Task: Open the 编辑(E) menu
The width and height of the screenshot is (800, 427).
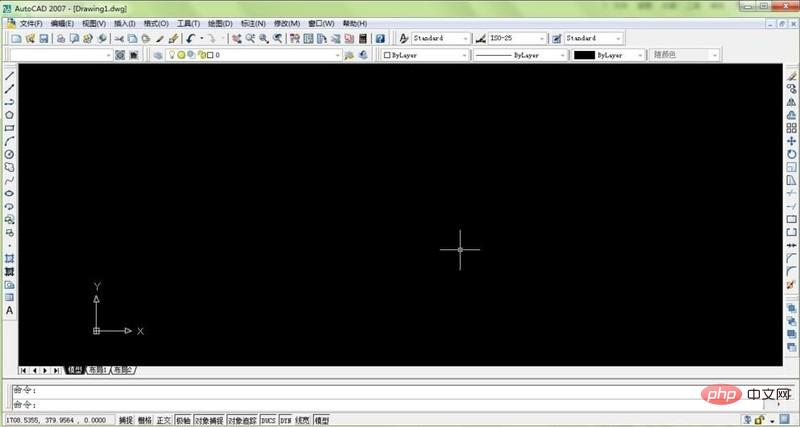Action: (62, 23)
